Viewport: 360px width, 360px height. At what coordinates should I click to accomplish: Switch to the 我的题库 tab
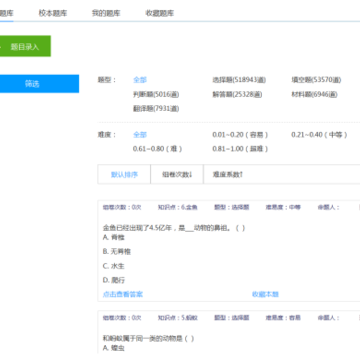(x=106, y=13)
